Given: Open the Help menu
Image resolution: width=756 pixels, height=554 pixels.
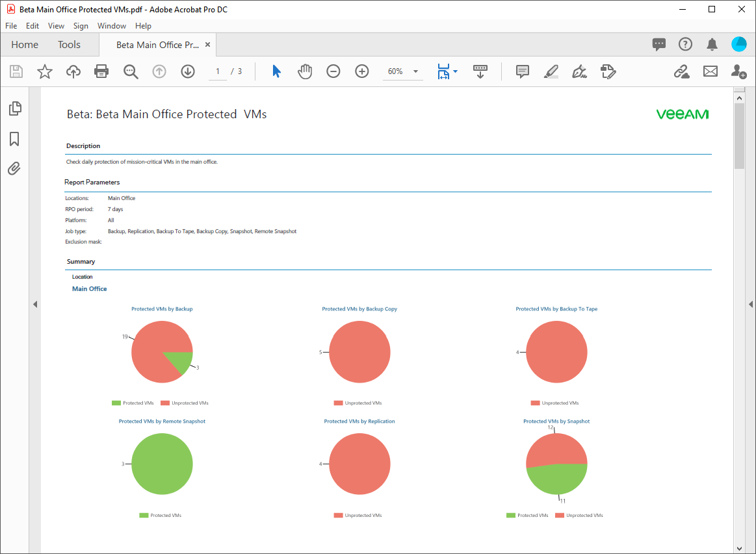Looking at the screenshot, I should 143,26.
